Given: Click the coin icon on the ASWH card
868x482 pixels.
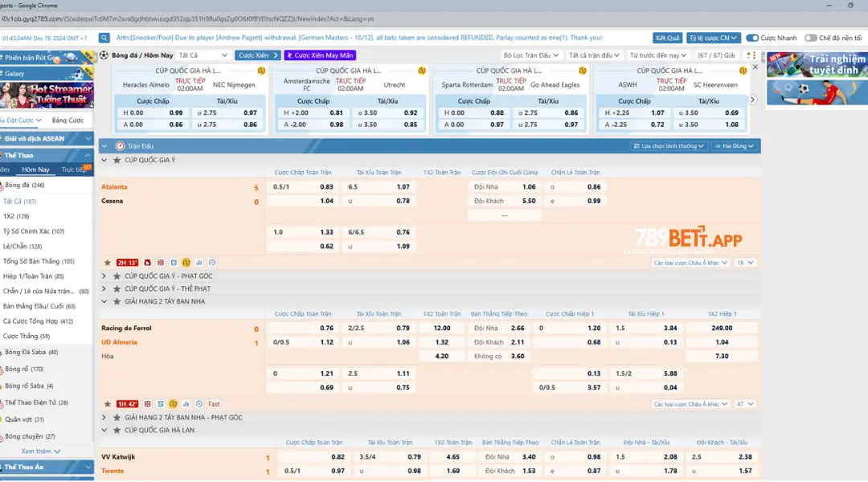Looking at the screenshot, I should (x=743, y=71).
